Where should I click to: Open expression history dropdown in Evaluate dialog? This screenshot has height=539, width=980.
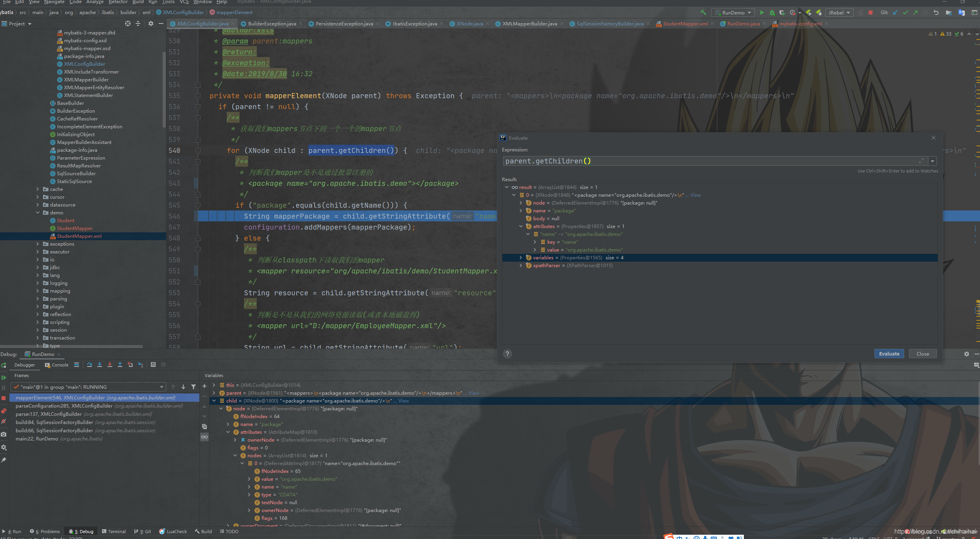(933, 161)
